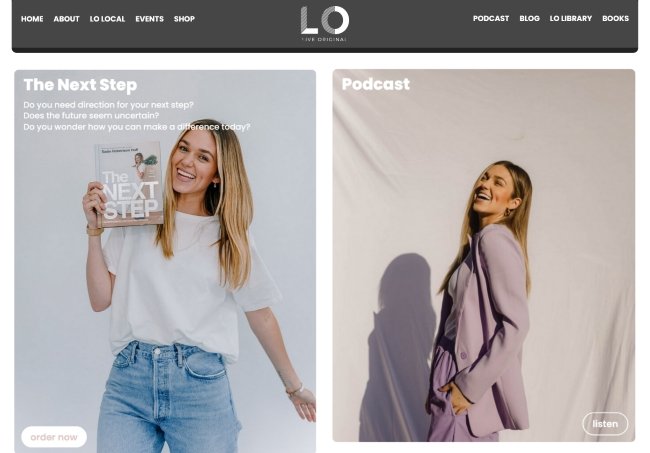Navigate to the BLOG page
Image resolution: width=650 pixels, height=453 pixels.
click(x=529, y=19)
